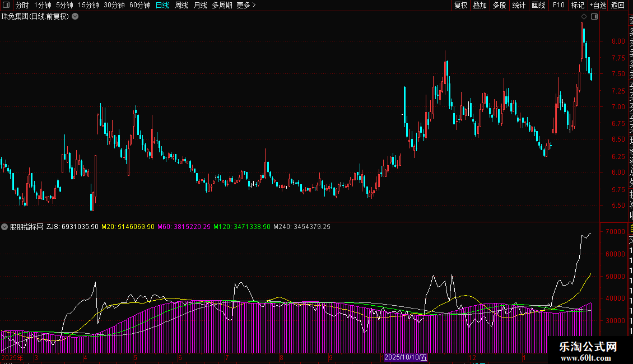Click the M20: 5146069.50 value

tap(128, 227)
